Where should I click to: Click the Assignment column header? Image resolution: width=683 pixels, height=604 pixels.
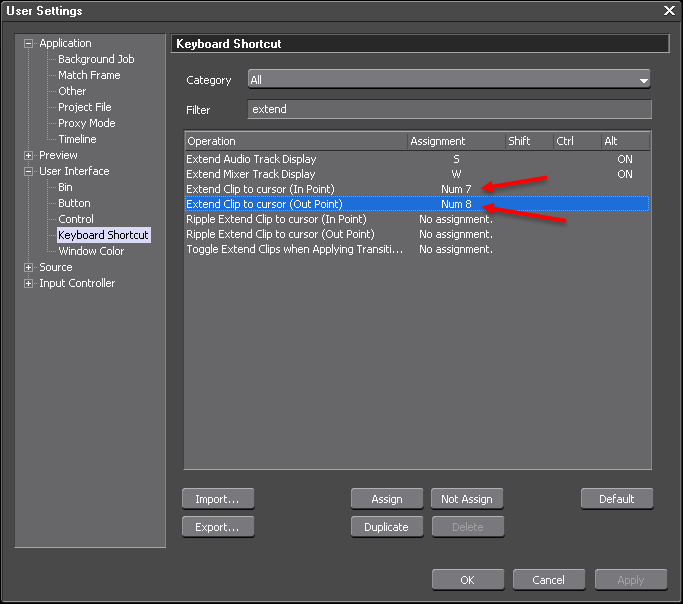pos(454,141)
